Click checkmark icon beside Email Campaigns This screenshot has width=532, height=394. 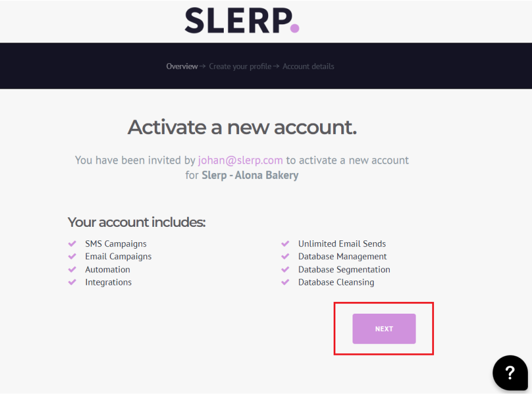tap(72, 256)
